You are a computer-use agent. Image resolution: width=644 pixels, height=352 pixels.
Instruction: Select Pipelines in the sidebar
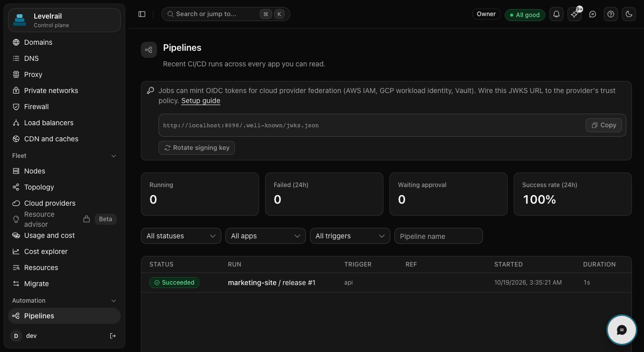point(64,316)
